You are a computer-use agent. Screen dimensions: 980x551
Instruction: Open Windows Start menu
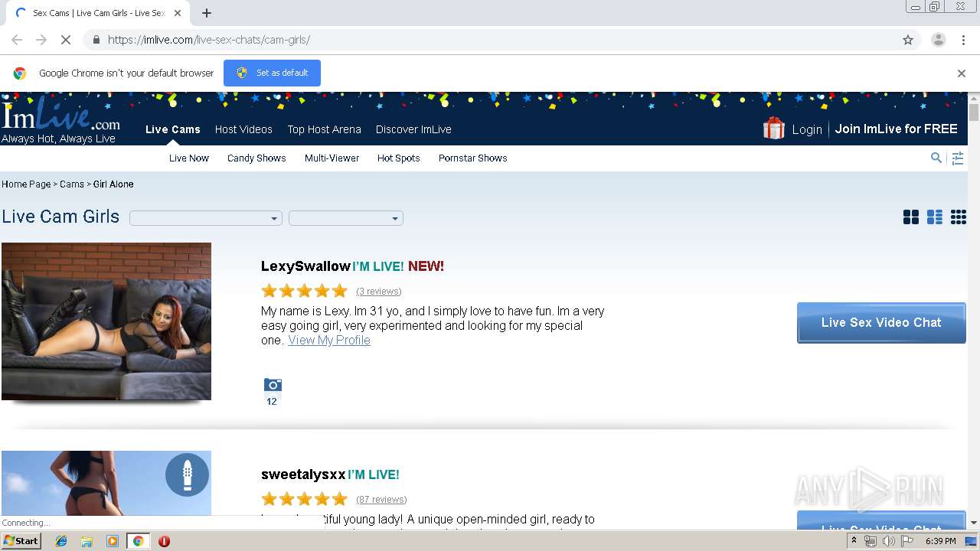point(21,541)
